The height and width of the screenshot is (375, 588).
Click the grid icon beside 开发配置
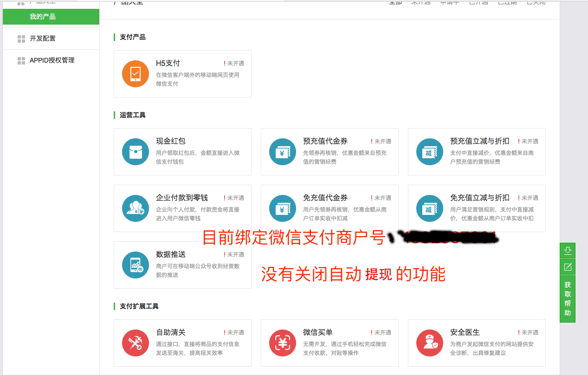point(21,39)
